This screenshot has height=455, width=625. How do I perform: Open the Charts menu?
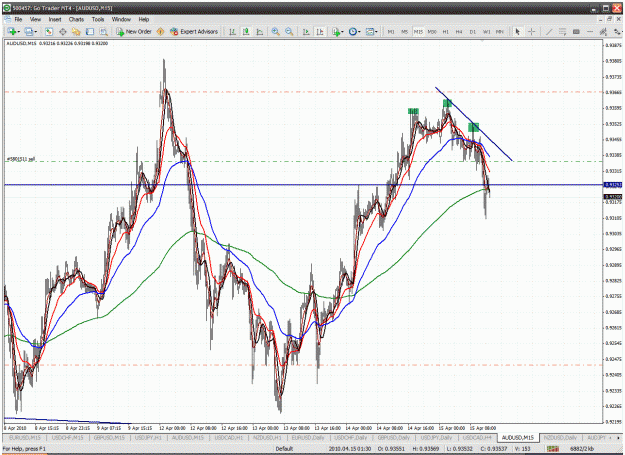(76, 19)
